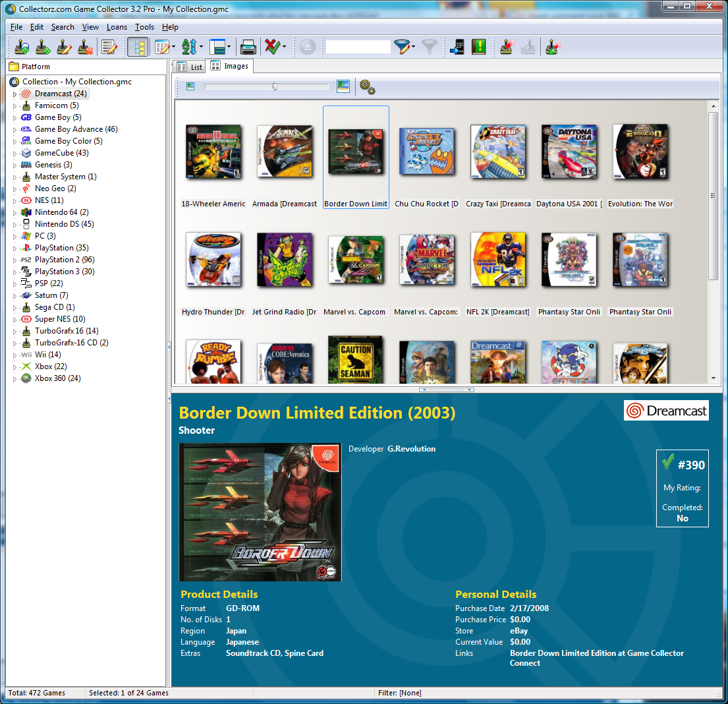Expand the Game Boy Advance (46) node
The width and height of the screenshot is (728, 704).
point(14,130)
